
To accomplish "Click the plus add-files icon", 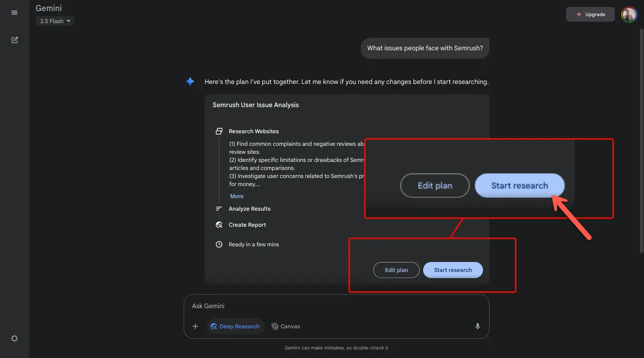I will [x=195, y=326].
